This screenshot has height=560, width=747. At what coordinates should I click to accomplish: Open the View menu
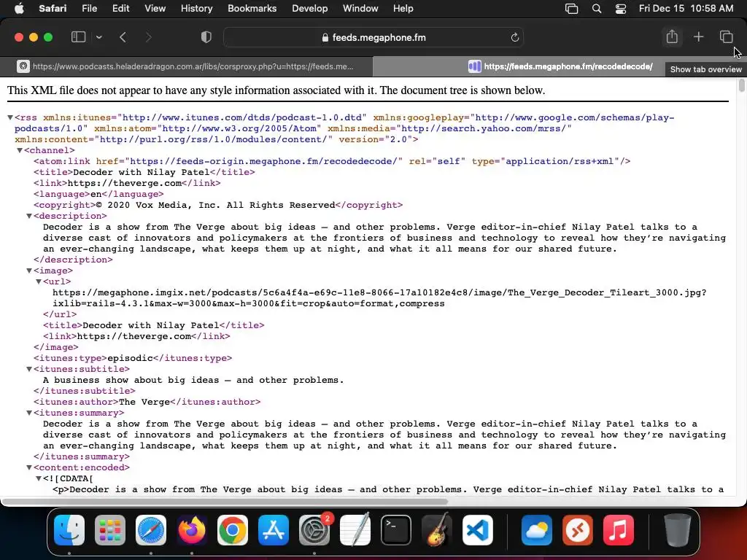point(155,8)
